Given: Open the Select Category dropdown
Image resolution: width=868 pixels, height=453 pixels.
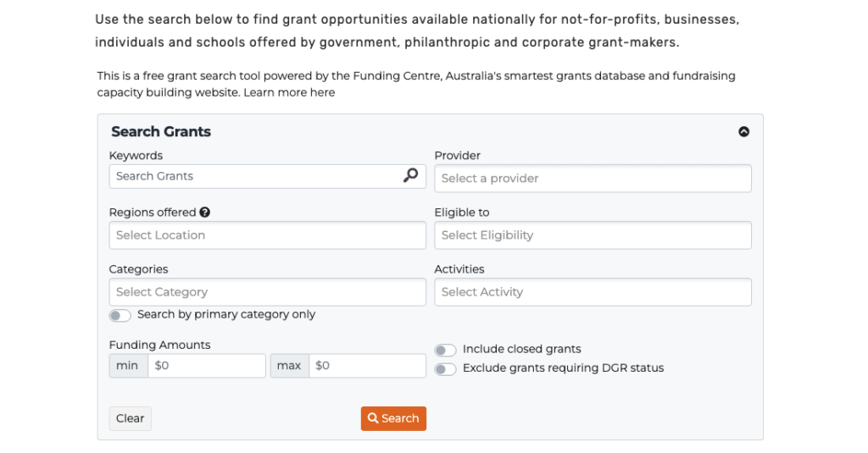Looking at the screenshot, I should (x=267, y=292).
